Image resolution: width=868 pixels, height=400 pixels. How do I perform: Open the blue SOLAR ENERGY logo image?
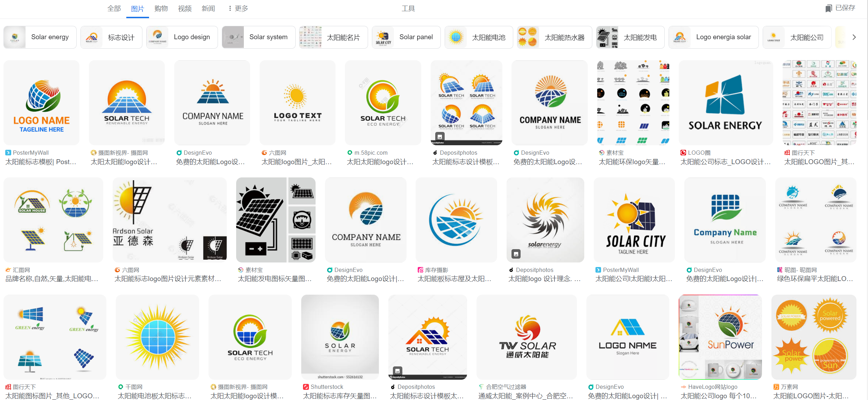726,103
